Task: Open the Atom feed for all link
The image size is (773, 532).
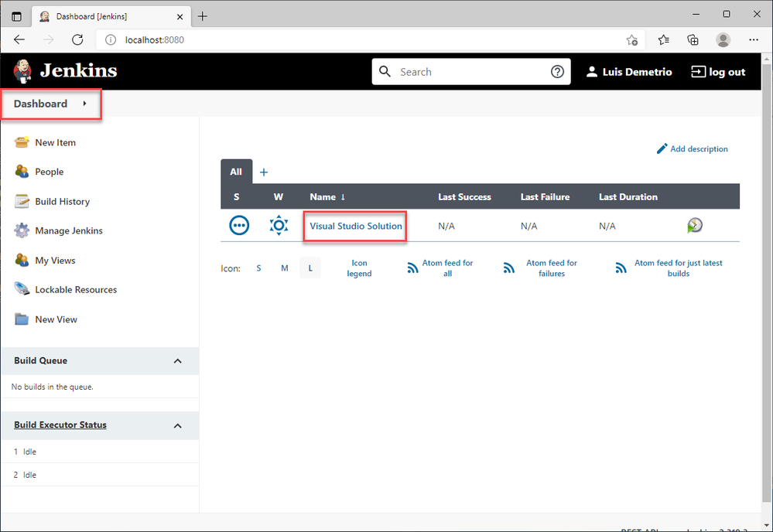Action: click(x=448, y=268)
